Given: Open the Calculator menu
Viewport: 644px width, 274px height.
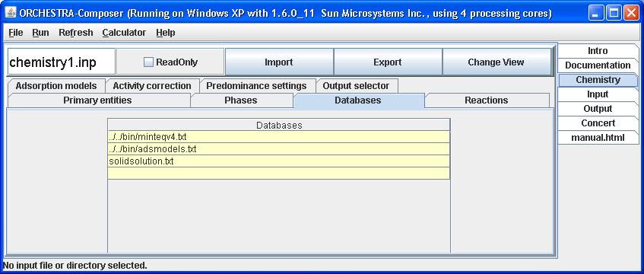Looking at the screenshot, I should [124, 33].
